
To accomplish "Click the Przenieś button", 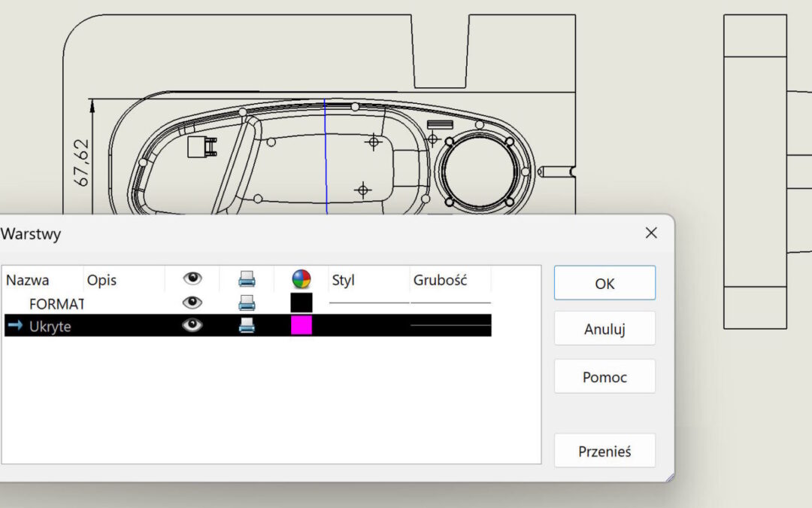I will [x=604, y=451].
